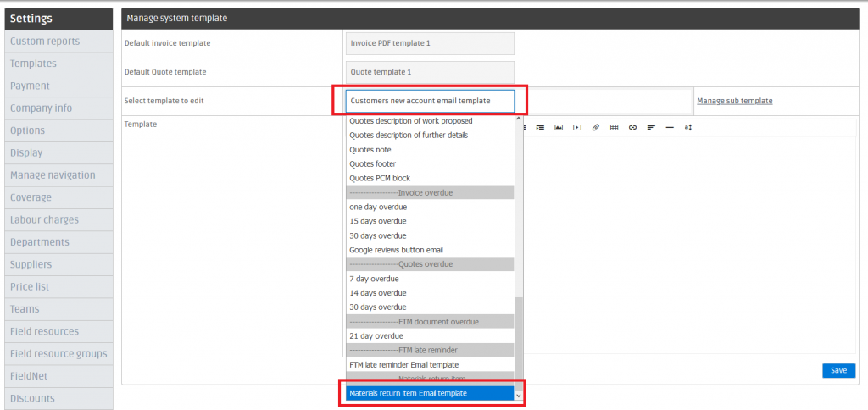Open 'Payment' settings section
This screenshot has width=868, height=410.
[58, 86]
